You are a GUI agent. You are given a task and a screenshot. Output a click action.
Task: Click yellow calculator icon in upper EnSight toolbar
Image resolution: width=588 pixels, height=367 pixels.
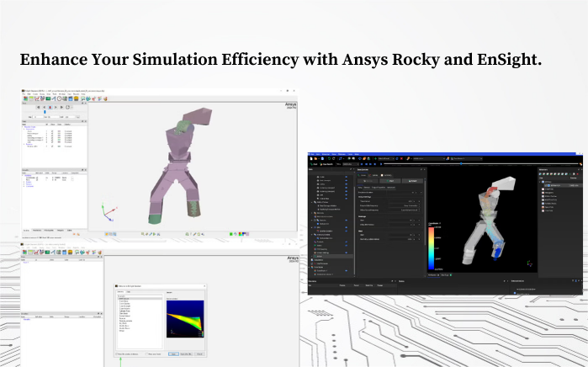76,98
